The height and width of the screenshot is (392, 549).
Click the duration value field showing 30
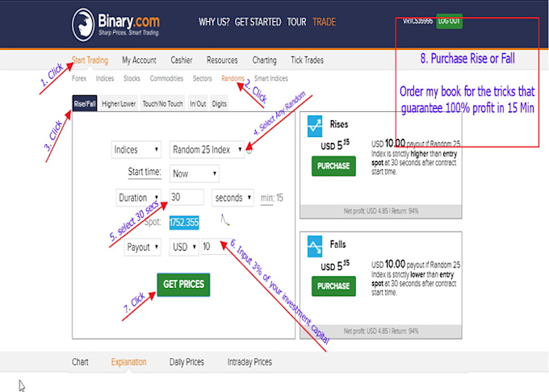click(x=186, y=198)
